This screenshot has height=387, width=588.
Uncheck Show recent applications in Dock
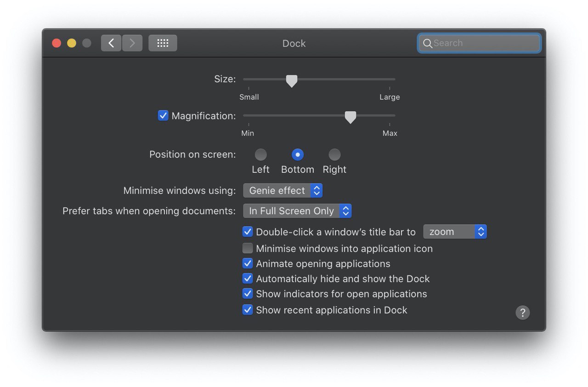pos(248,310)
